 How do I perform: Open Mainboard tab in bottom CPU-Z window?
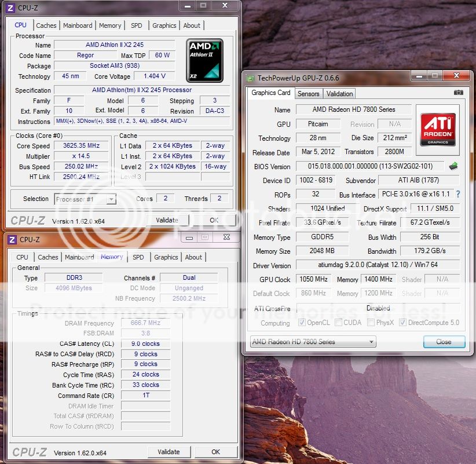click(x=79, y=257)
